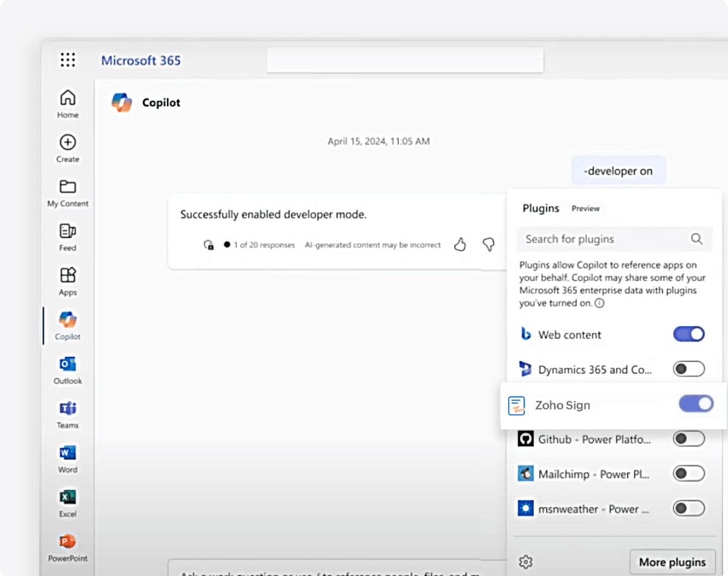Image resolution: width=728 pixels, height=576 pixels.
Task: Click the Copilot logo in the header
Action: point(122,102)
